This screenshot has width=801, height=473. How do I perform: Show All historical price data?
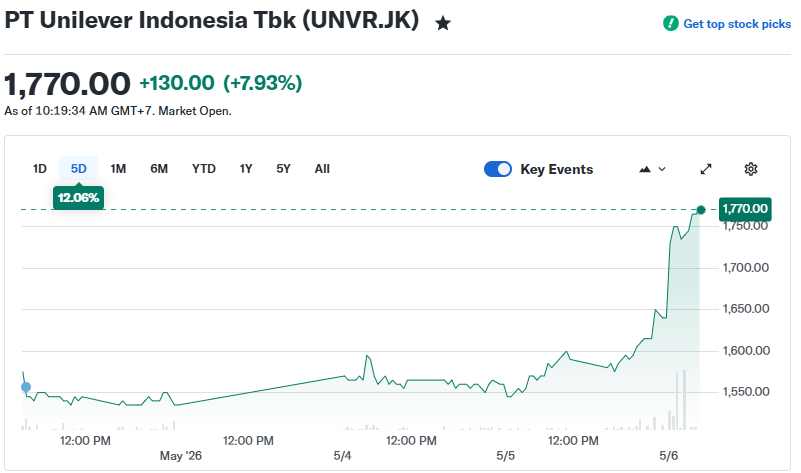tap(322, 169)
